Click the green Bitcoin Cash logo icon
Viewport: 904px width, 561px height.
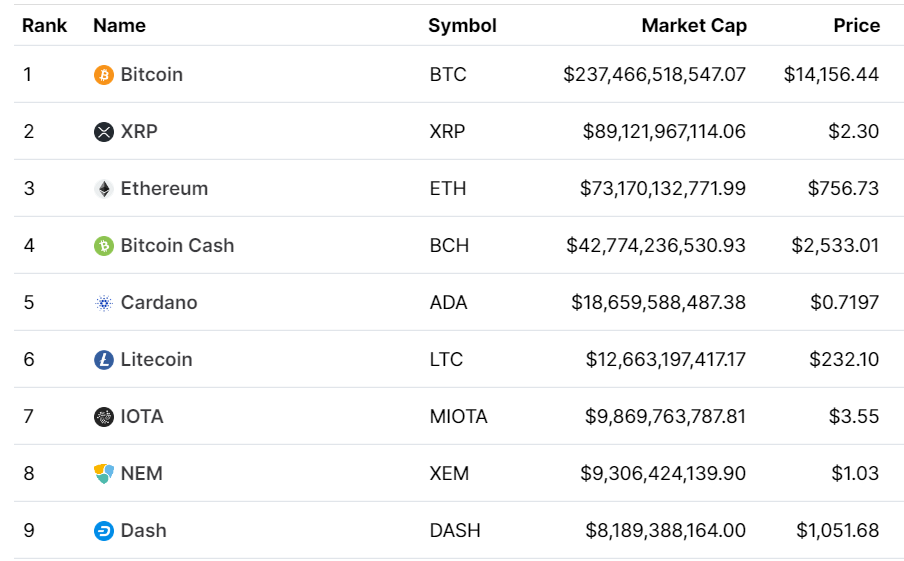[x=104, y=246]
